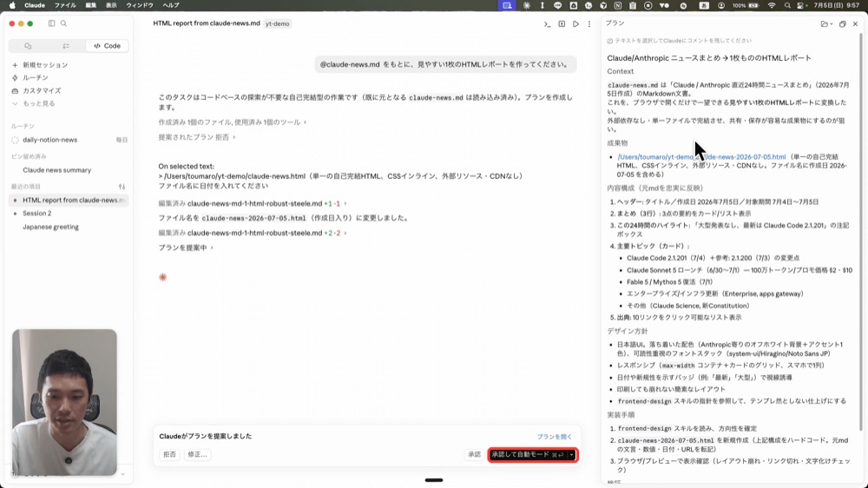Viewport: 868px width, 488px height.
Task: Expand プランを提案中 entry
Action: 186,247
